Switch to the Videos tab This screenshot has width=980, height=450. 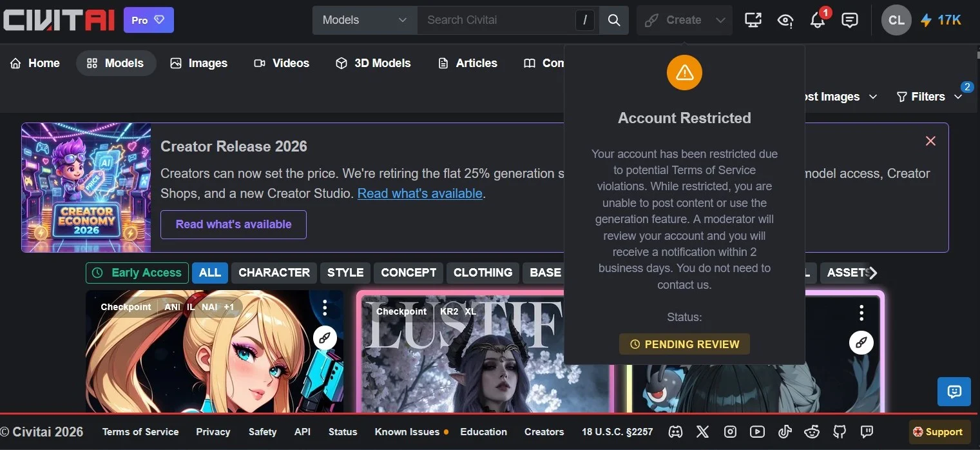(x=282, y=63)
